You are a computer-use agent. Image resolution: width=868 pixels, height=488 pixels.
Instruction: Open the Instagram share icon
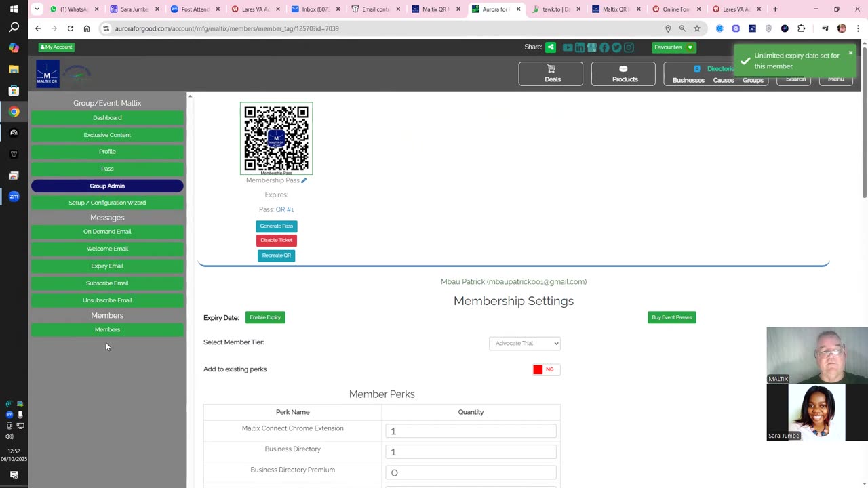pyautogui.click(x=629, y=47)
